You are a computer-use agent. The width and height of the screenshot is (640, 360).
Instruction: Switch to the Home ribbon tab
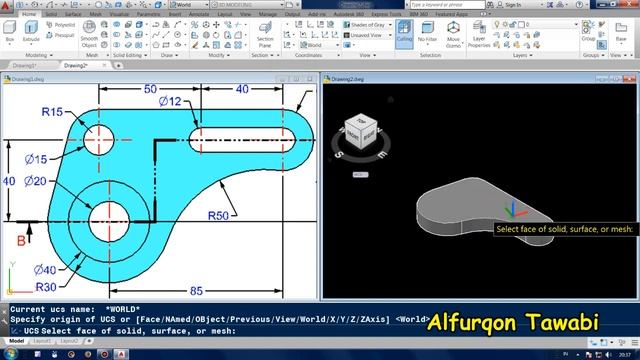point(29,14)
